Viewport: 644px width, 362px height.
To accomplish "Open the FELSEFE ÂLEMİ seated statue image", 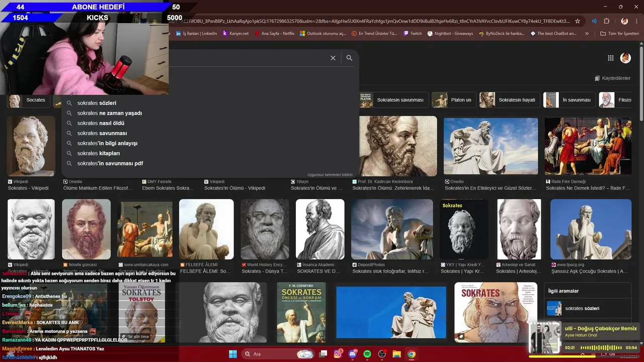I will [206, 229].
